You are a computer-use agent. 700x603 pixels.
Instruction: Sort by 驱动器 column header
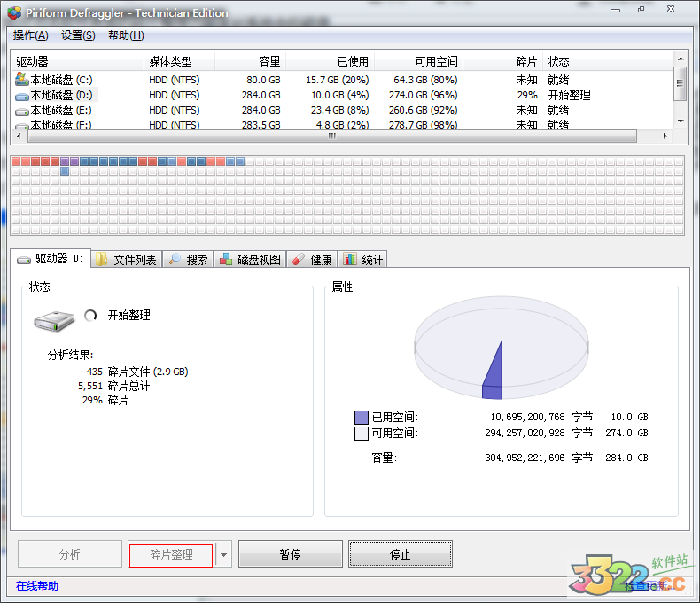(x=77, y=61)
